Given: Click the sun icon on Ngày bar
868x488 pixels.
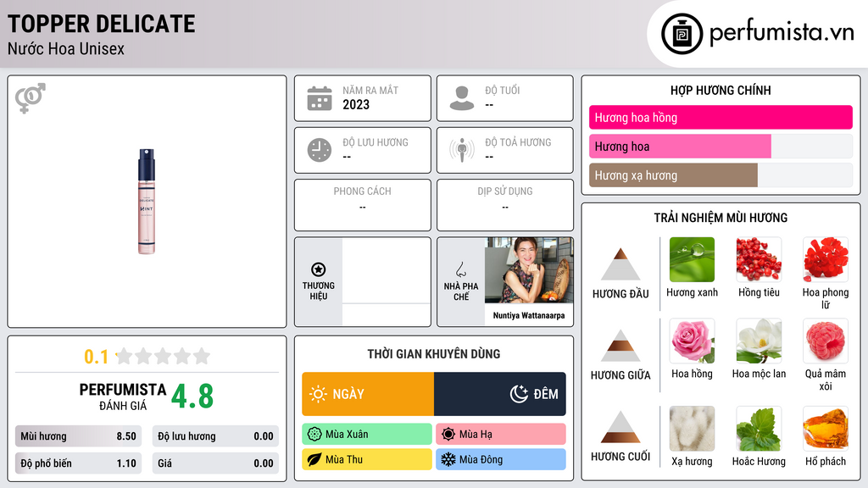Looking at the screenshot, I should [318, 394].
